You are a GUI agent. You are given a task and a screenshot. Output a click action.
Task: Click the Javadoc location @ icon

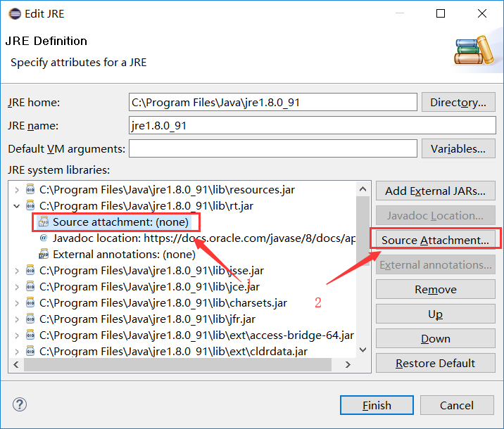[x=44, y=238]
